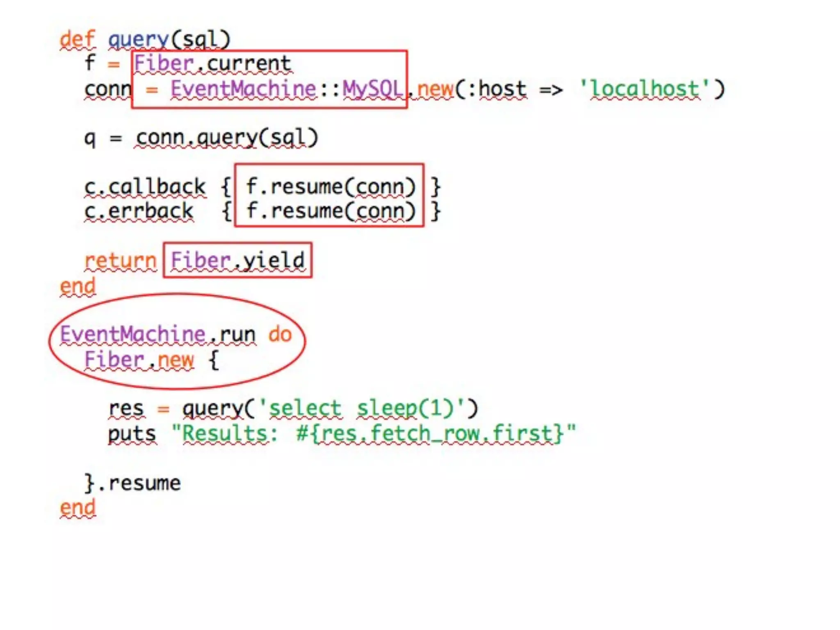The width and height of the screenshot is (840, 630).
Task: Click the orange 'do' keyword
Action: pyautogui.click(x=280, y=334)
